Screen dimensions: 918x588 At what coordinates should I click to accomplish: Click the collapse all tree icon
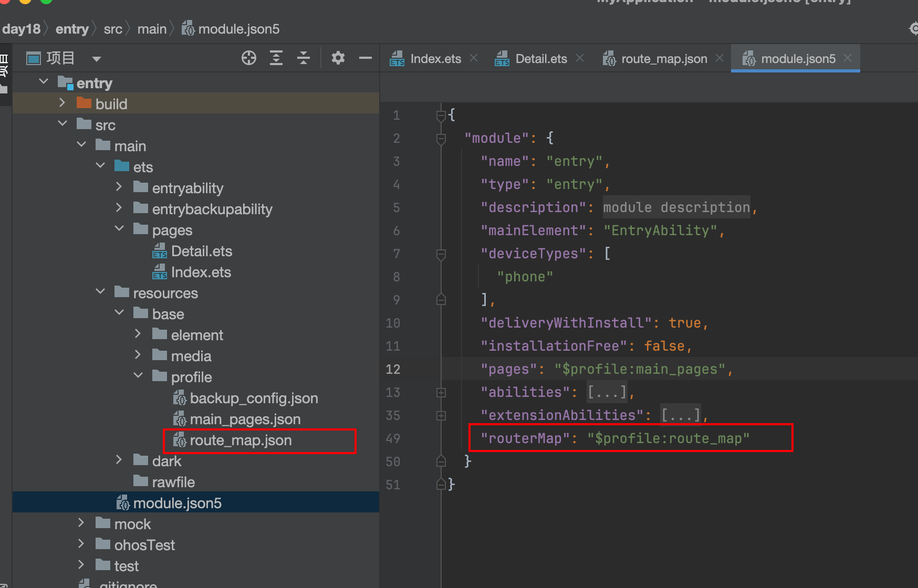coord(304,58)
